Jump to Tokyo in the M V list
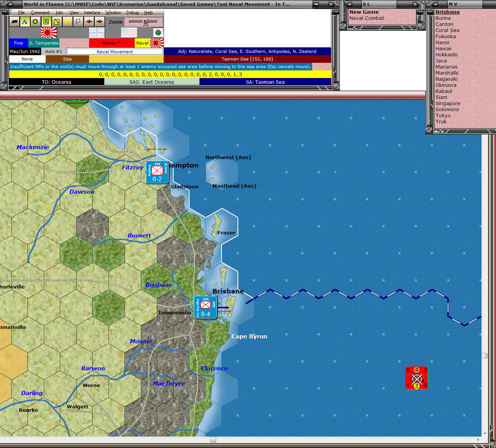This screenshot has width=496, height=448. point(443,115)
